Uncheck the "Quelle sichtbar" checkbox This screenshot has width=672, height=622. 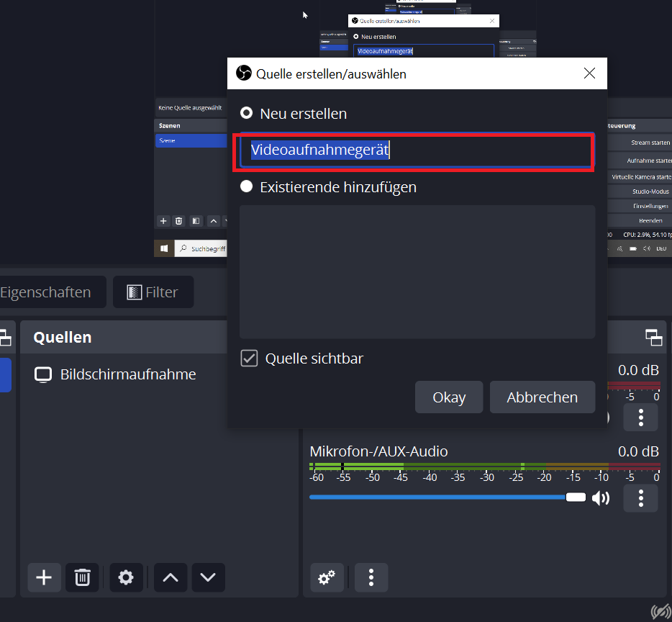[249, 359]
